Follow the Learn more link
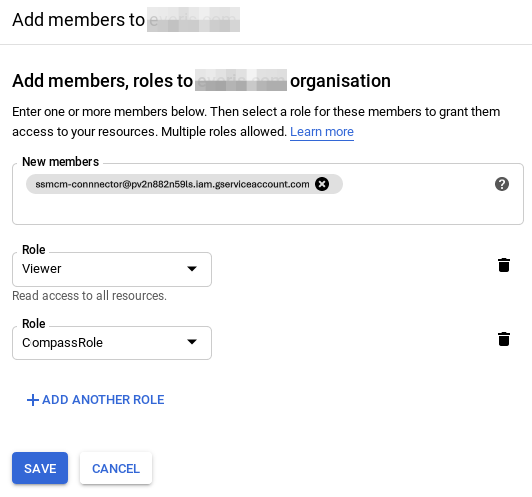532x497 pixels. pyautogui.click(x=322, y=132)
